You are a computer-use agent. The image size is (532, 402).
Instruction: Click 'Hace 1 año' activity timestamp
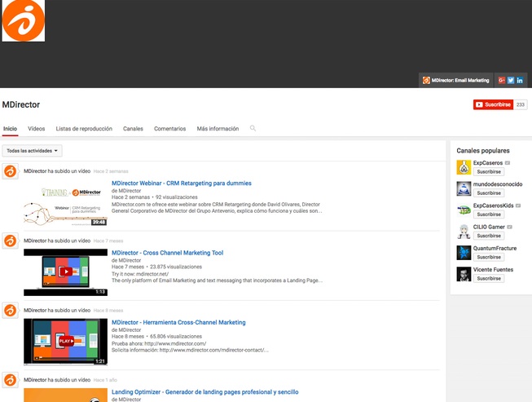tap(105, 380)
